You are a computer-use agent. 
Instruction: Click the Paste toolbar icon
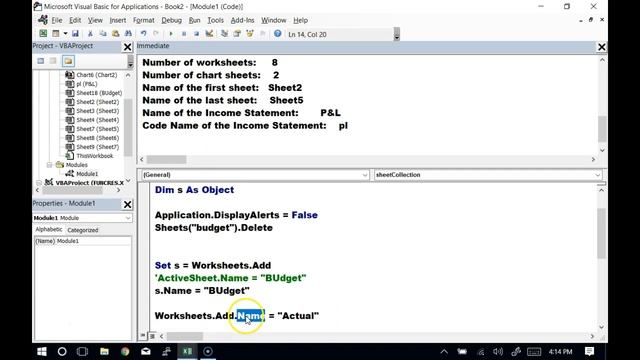pos(116,34)
